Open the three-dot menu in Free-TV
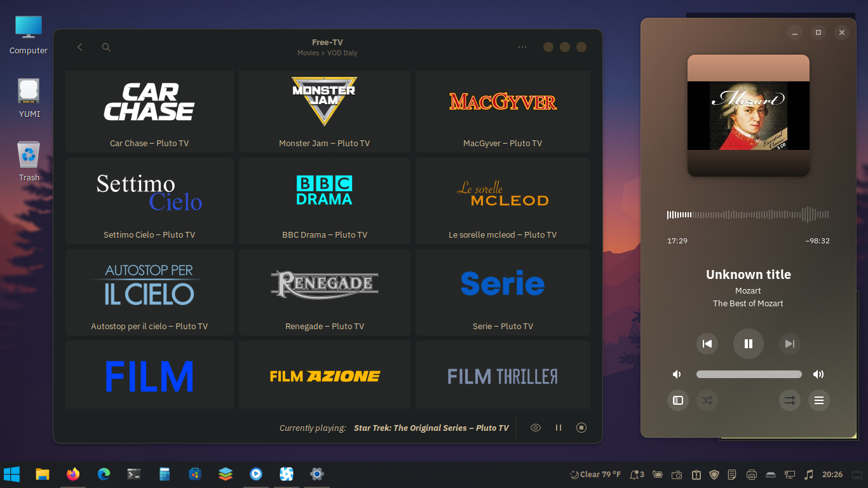This screenshot has width=868, height=488. (522, 47)
